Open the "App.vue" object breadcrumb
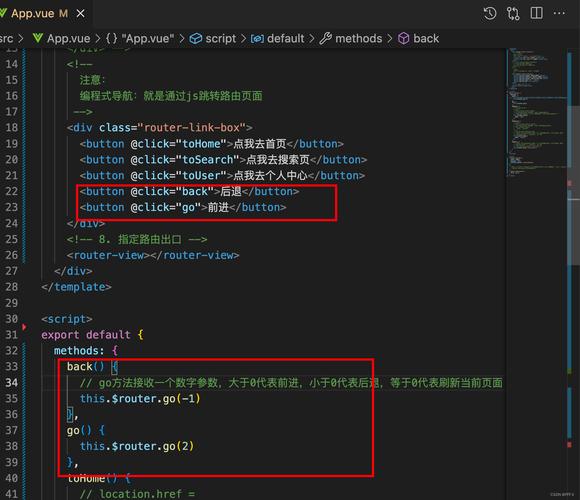580x500 pixels. (x=148, y=38)
